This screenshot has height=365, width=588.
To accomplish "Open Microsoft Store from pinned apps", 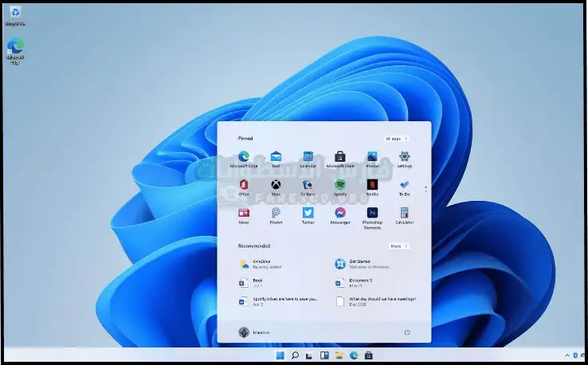I will [x=339, y=157].
